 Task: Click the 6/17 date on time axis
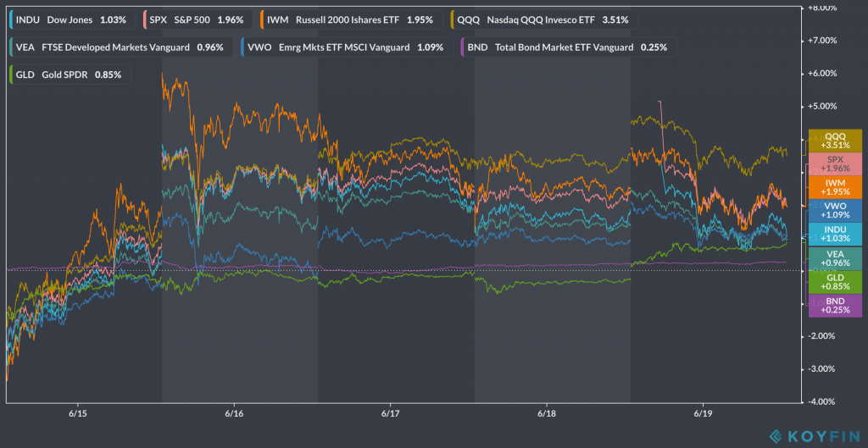click(391, 414)
